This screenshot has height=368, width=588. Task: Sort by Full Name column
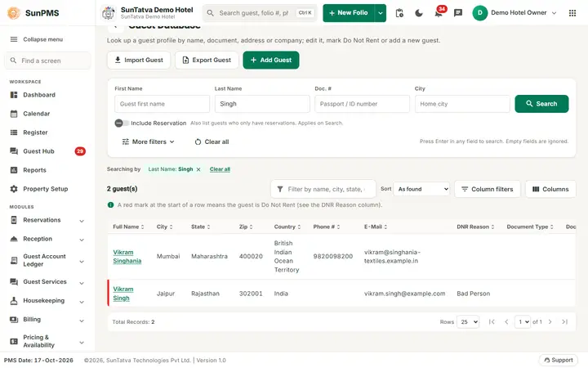click(x=128, y=227)
